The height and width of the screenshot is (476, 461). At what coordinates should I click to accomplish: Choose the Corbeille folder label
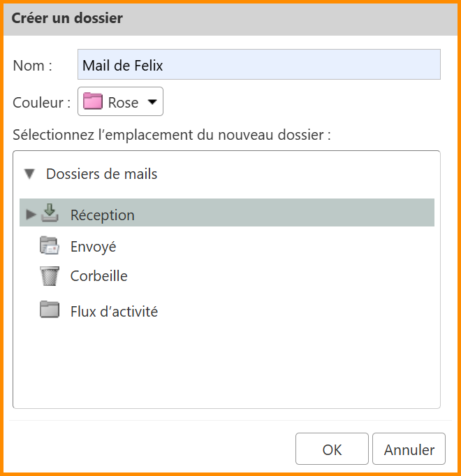pyautogui.click(x=98, y=276)
